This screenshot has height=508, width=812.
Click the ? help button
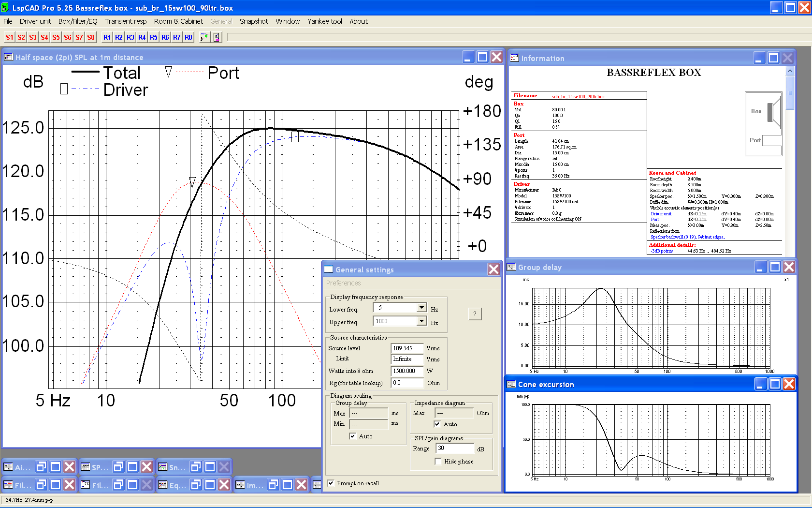click(x=475, y=314)
